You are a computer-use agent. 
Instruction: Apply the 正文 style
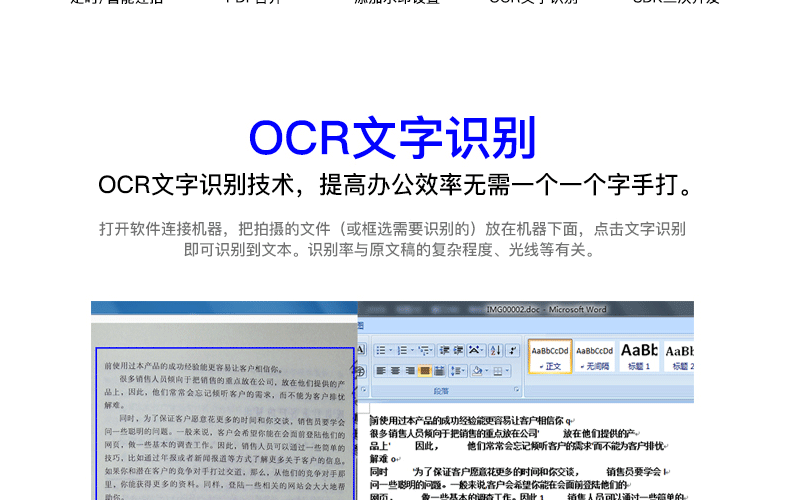[550, 356]
